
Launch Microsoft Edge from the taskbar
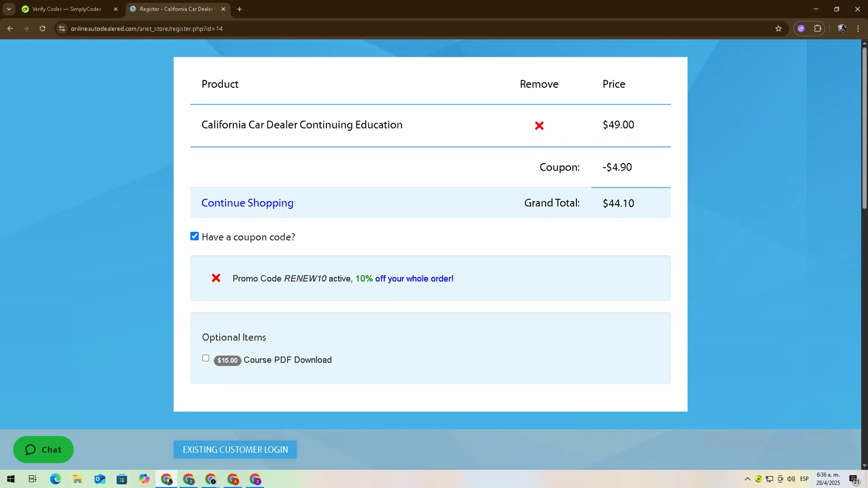(x=55, y=479)
